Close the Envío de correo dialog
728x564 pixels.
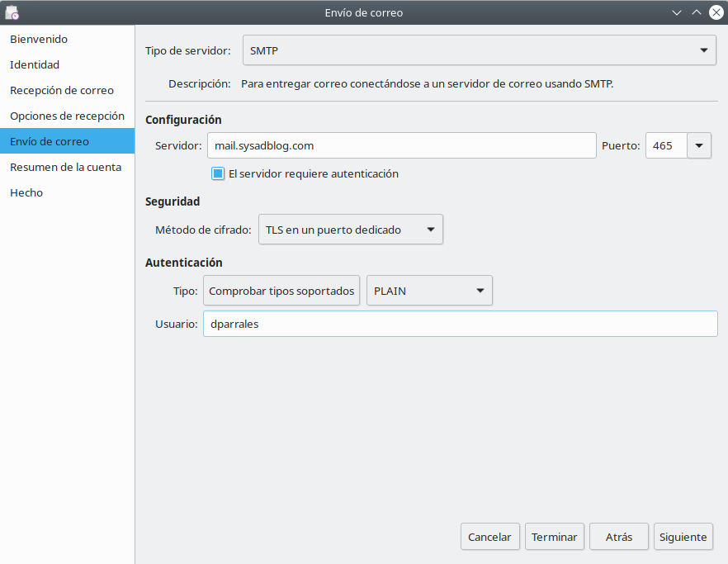[716, 12]
